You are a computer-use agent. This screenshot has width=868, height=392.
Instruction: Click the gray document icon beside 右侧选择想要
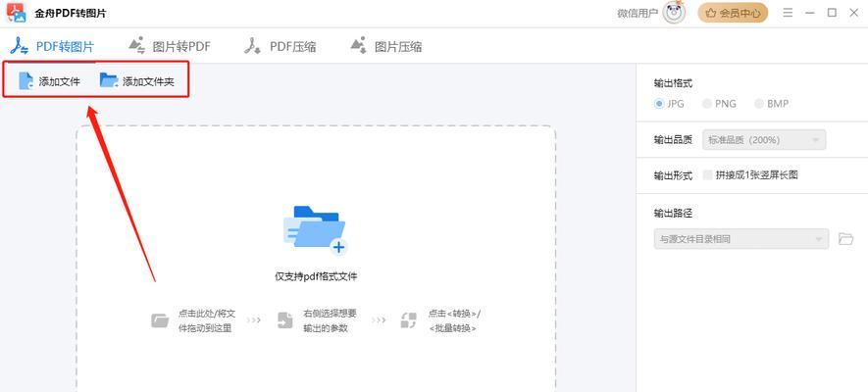pos(285,320)
